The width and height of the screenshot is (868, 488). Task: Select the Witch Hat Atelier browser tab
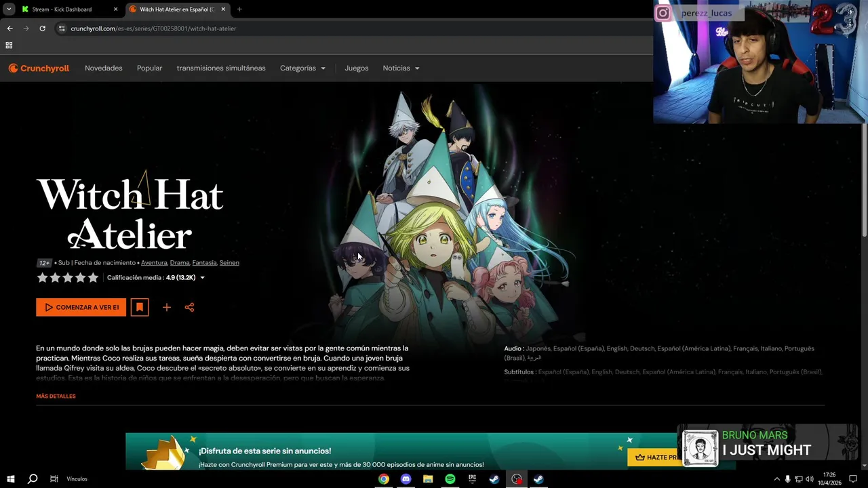177,9
